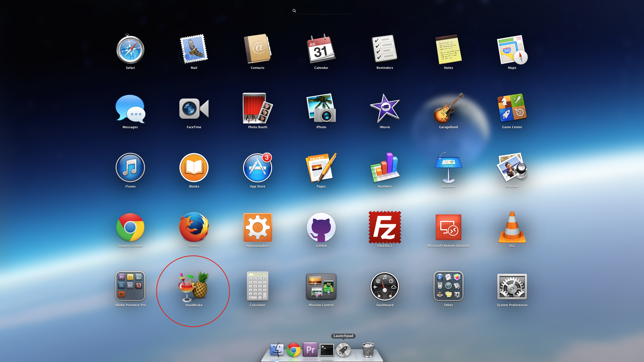Launch the HandBrake app
644x362 pixels.
pos(194,287)
